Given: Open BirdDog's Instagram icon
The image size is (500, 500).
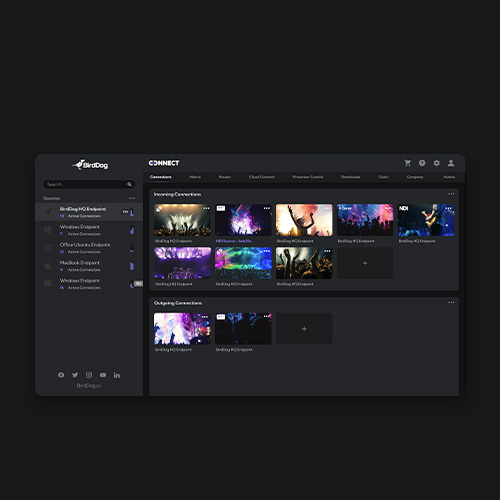Looking at the screenshot, I should pyautogui.click(x=89, y=375).
